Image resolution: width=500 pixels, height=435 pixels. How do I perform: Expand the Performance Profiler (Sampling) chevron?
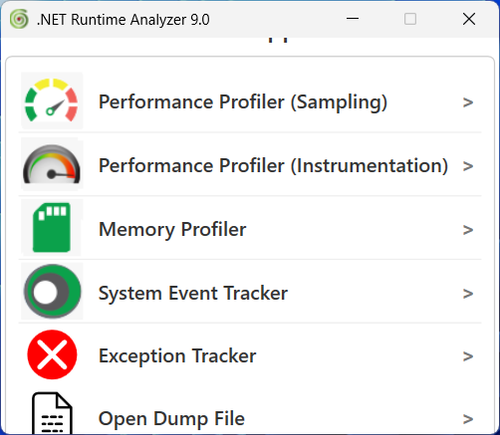(x=468, y=102)
